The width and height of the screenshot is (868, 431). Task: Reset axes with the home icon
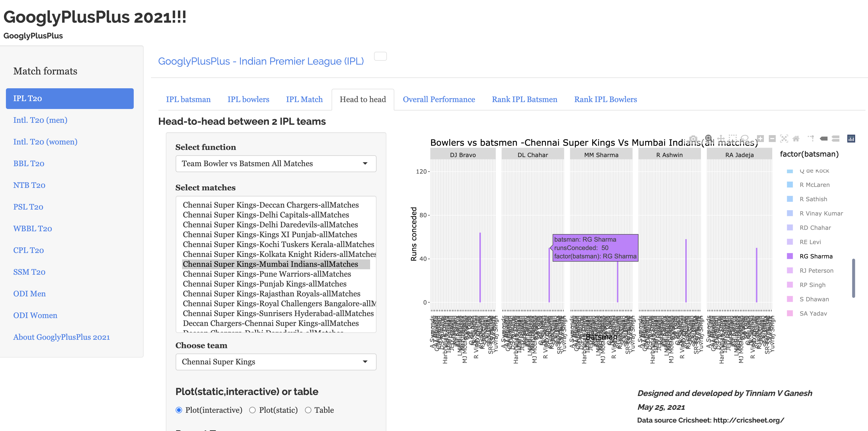pyautogui.click(x=796, y=138)
